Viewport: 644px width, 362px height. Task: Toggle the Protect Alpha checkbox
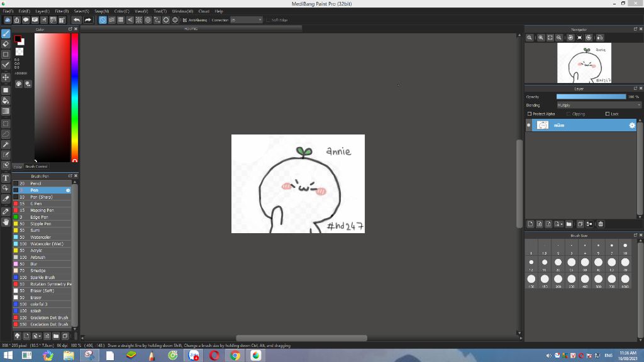(x=530, y=114)
